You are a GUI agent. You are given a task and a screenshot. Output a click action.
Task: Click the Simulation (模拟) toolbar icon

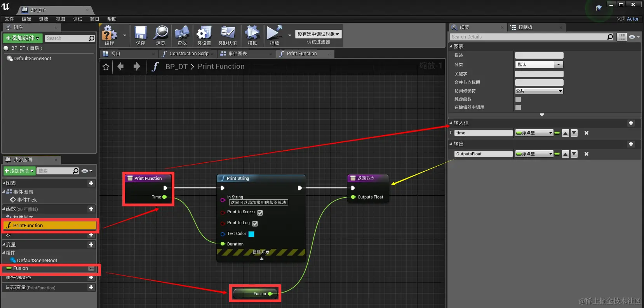(252, 35)
